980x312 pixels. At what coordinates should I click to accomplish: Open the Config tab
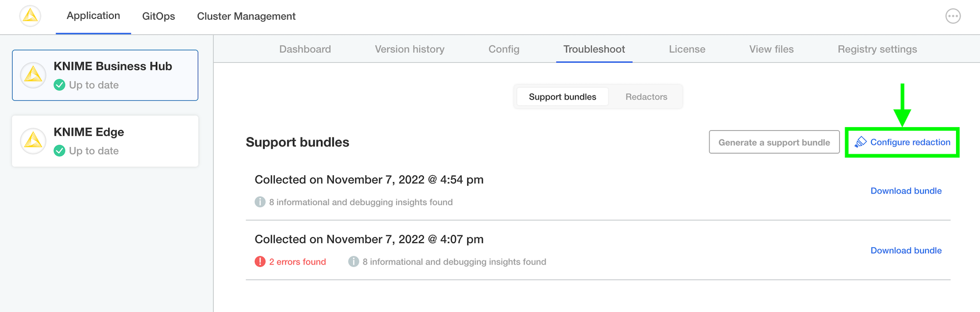tap(504, 50)
